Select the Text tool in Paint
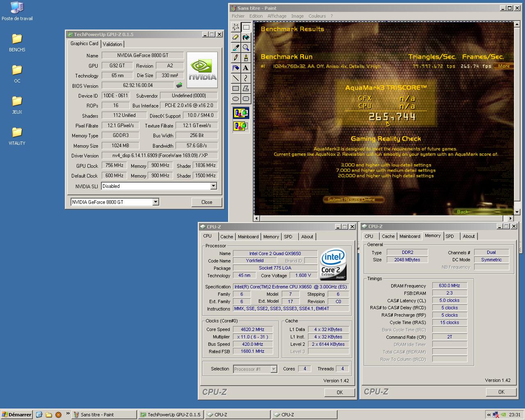Viewport: 525px width, 420px height. (246, 68)
